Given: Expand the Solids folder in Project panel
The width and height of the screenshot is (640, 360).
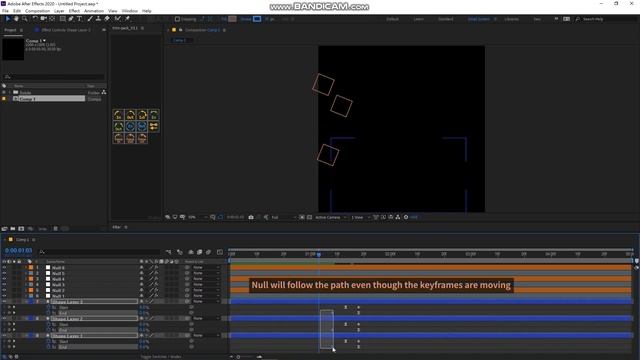Looking at the screenshot, I should 9,93.
